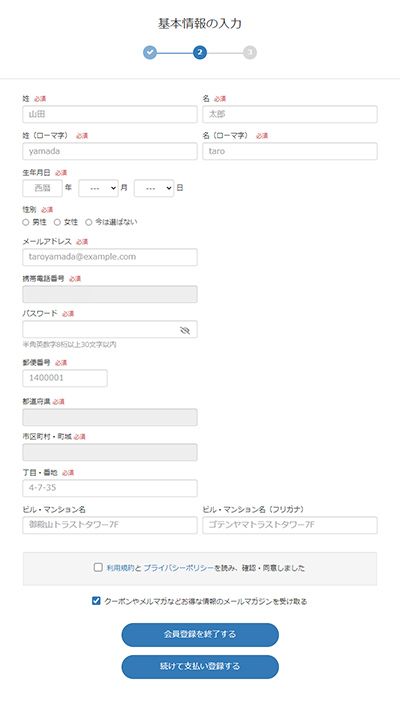This screenshot has height=716, width=400.
Task: Click the 生年月日 label
Action: [x=37, y=173]
